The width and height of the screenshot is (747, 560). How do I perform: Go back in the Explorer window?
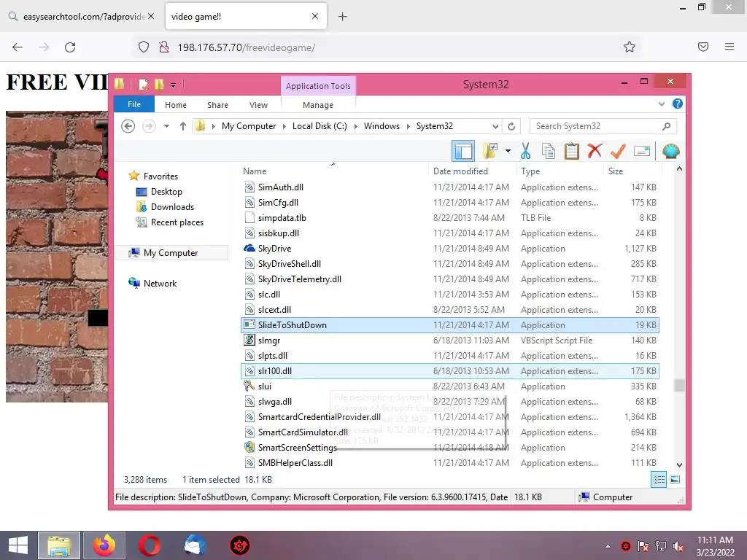pos(128,126)
